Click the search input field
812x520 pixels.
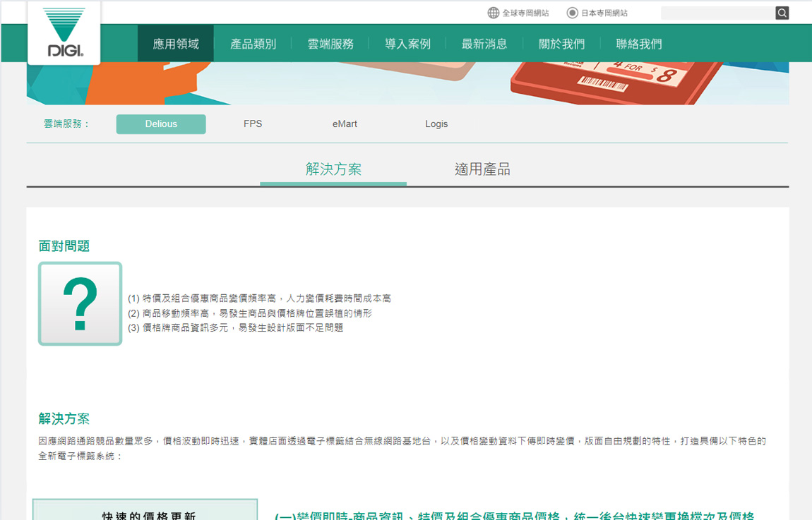pos(717,13)
